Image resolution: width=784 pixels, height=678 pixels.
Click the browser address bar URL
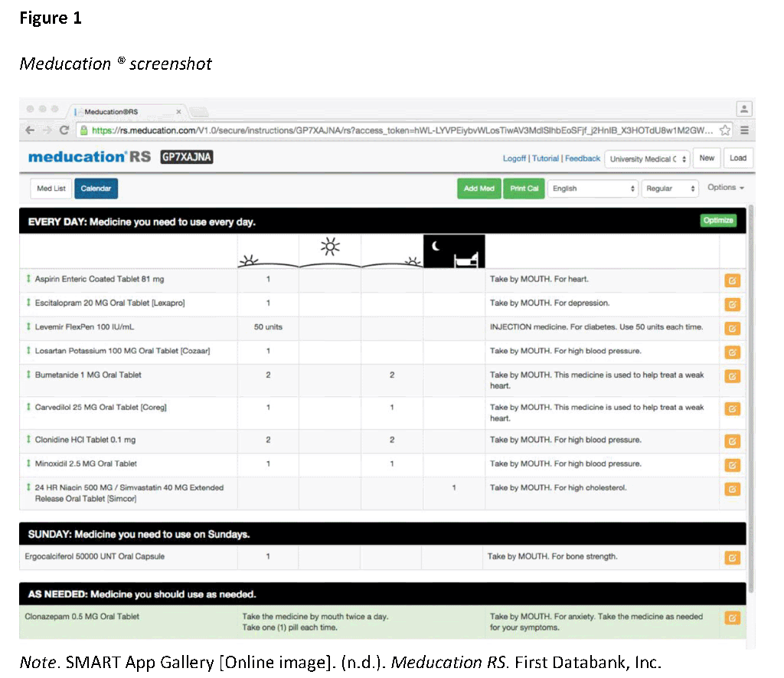click(x=403, y=130)
